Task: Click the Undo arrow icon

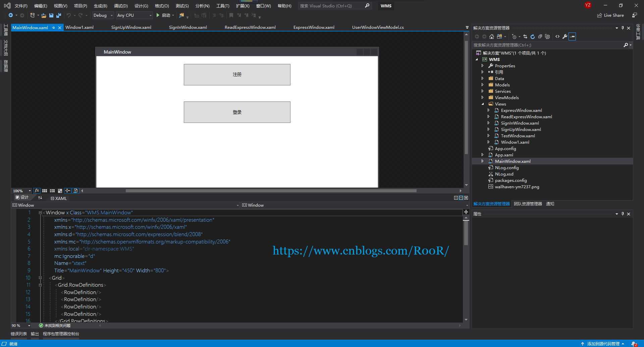Action: pyautogui.click(x=69, y=15)
